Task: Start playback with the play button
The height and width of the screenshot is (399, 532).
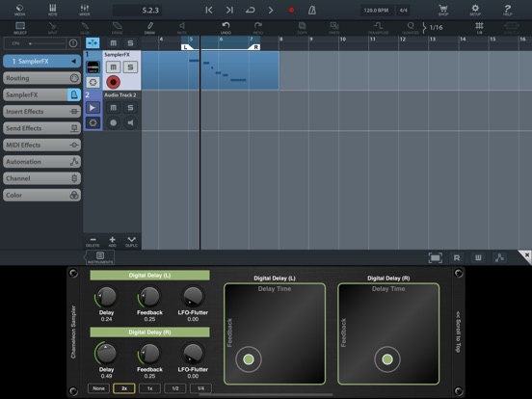Action: [271, 11]
